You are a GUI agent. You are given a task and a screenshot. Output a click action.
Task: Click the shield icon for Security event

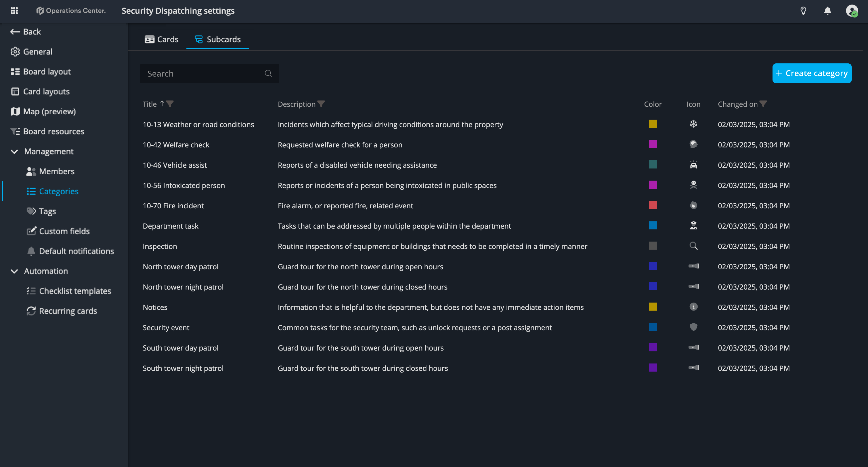coord(694,327)
